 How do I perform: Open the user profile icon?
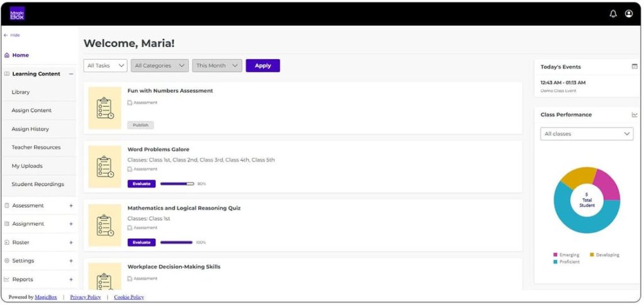629,14
